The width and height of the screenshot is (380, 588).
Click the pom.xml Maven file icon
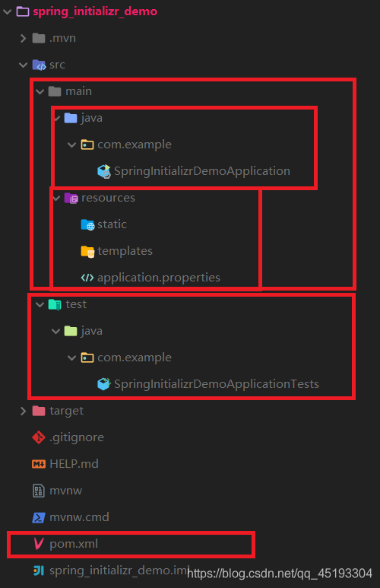click(x=38, y=543)
